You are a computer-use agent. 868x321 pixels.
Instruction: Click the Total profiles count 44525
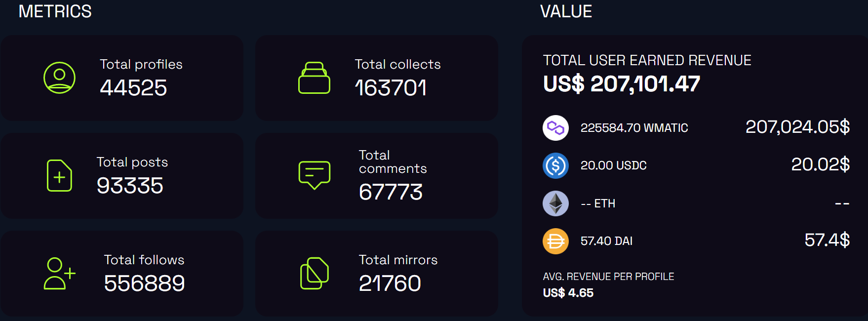pyautogui.click(x=133, y=88)
